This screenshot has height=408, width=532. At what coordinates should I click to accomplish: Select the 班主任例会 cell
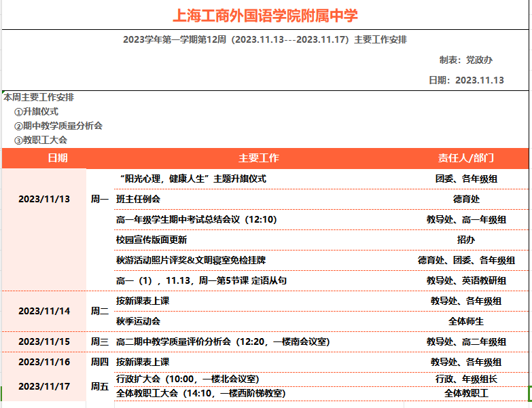(138, 199)
